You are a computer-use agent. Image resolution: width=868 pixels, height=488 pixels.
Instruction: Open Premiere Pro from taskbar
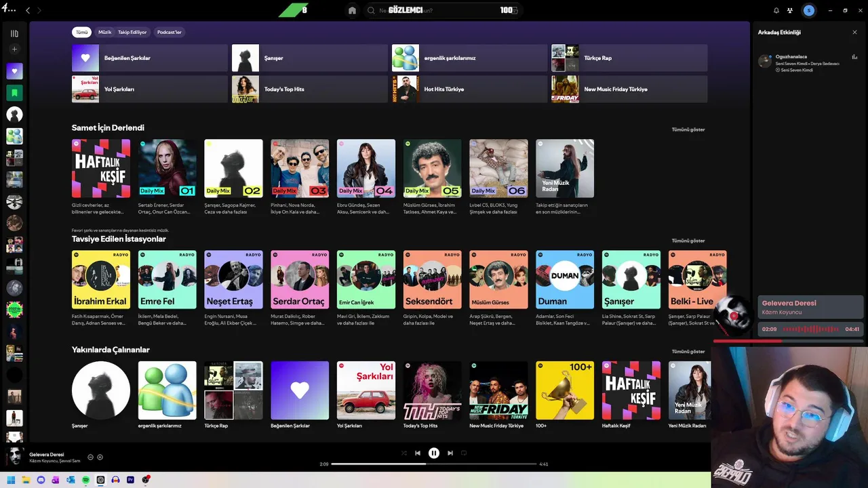click(x=131, y=480)
